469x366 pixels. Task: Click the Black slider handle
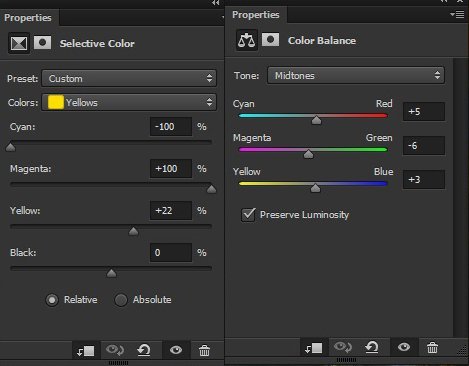[111, 273]
